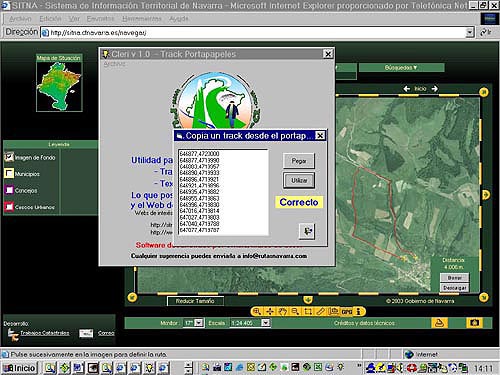Click the exit door icon in track dialog
Image resolution: width=500 pixels, height=375 pixels.
(x=307, y=231)
